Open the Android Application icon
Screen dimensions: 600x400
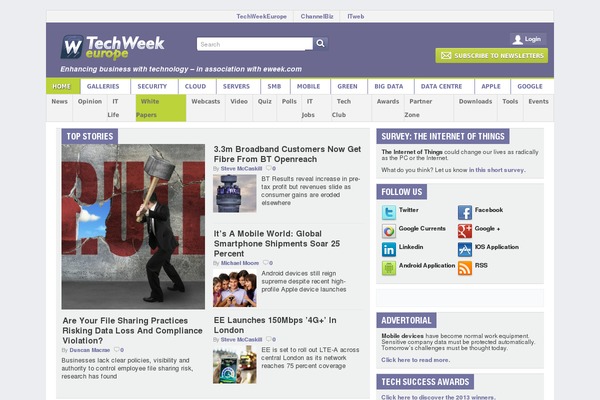[x=389, y=268]
